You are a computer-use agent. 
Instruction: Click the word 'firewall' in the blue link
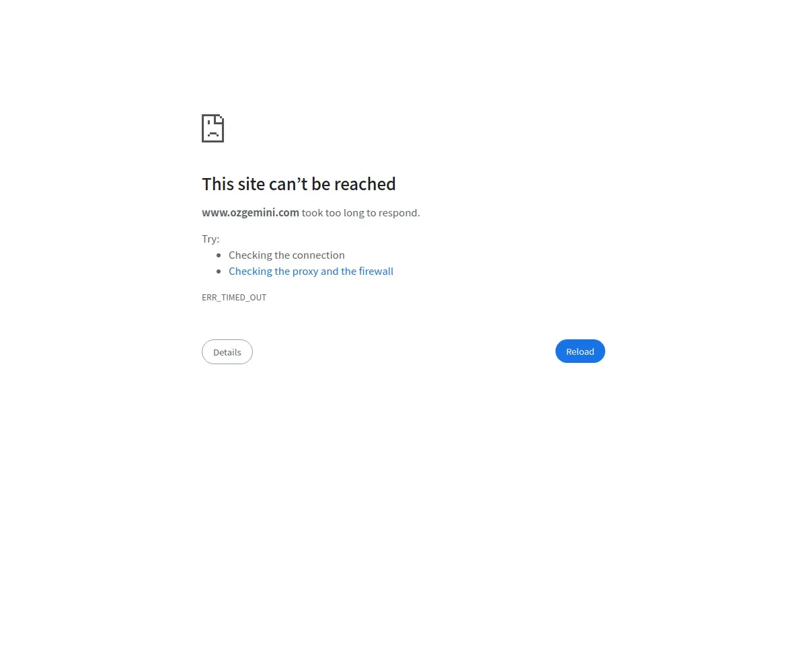point(377,271)
